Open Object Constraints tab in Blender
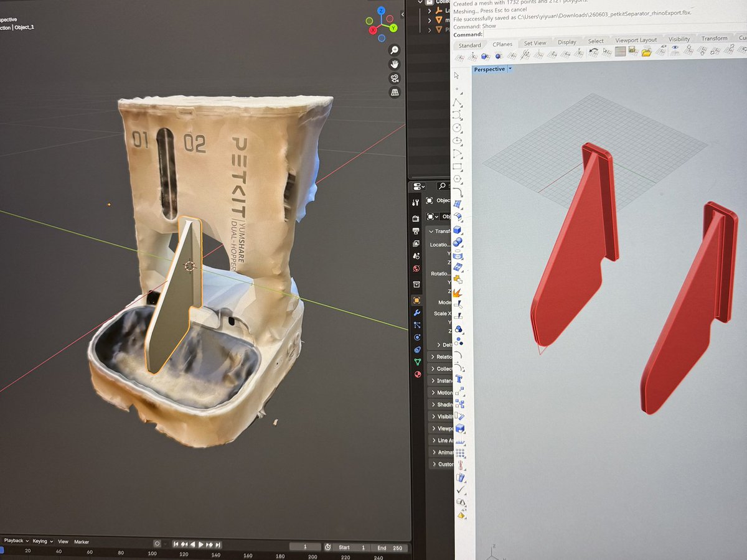This screenshot has width=747, height=560. click(416, 350)
